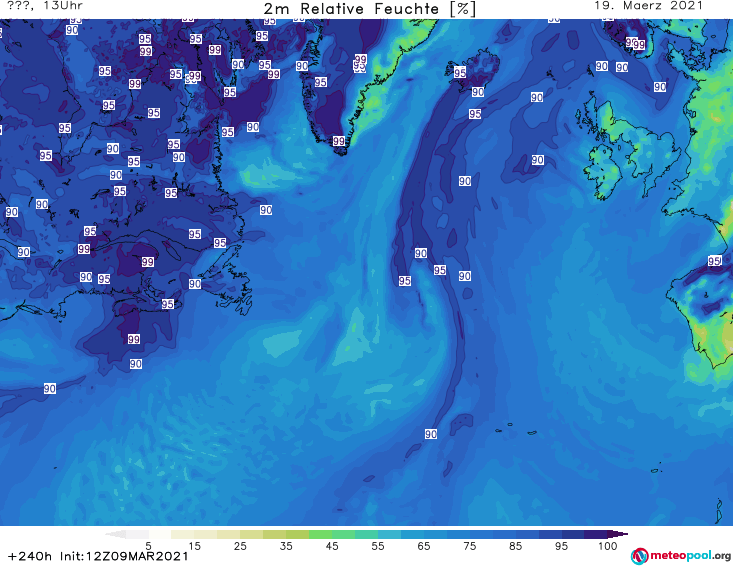Viewport: 733px width, 566px height.
Task: Click the '90' contour label near the Azores
Action: 431,434
